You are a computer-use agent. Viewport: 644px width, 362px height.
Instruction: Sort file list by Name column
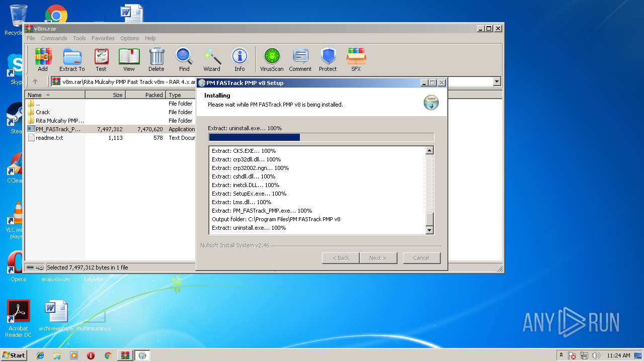click(x=55, y=95)
